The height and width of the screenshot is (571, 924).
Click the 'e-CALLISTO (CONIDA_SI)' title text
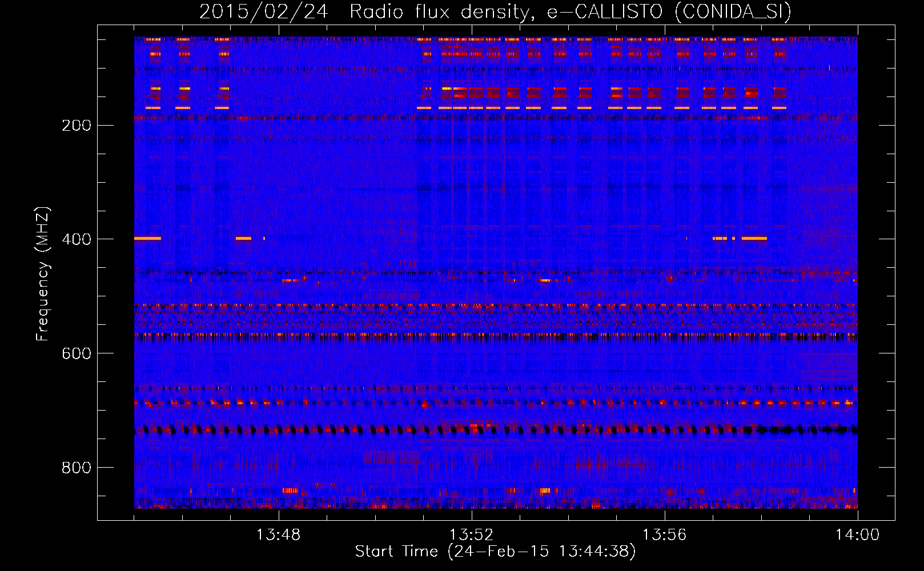point(669,11)
